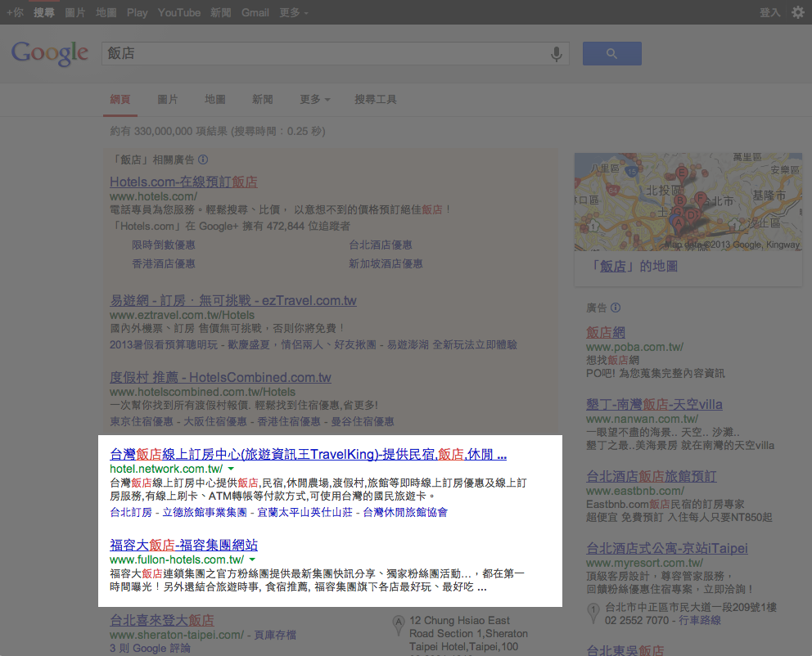Open Play from the top bar
The width and height of the screenshot is (812, 656).
pos(138,12)
